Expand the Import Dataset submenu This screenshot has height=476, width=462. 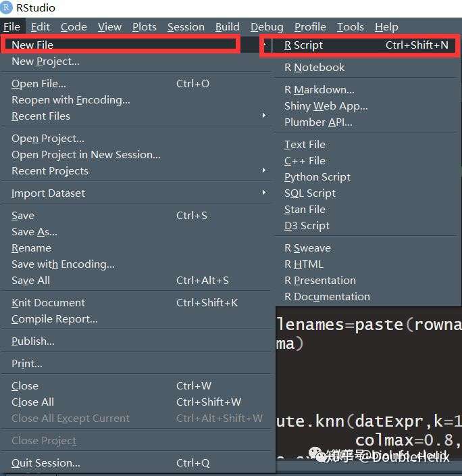[x=136, y=193]
